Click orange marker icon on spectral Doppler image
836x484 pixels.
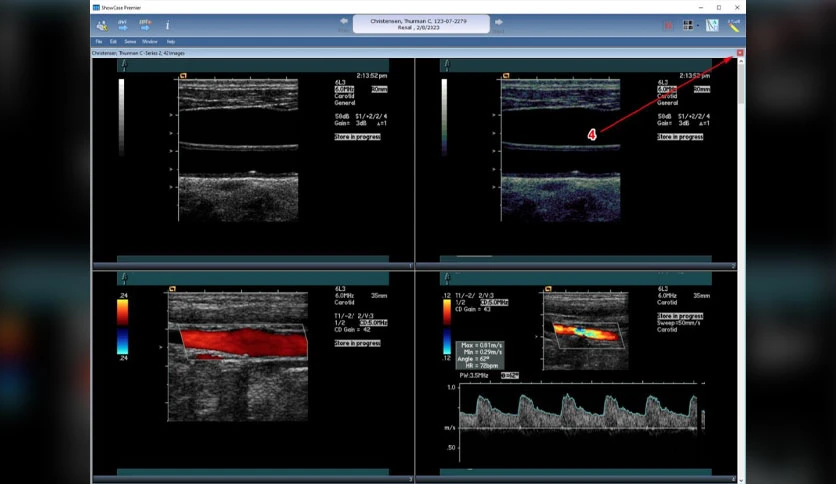tap(548, 289)
